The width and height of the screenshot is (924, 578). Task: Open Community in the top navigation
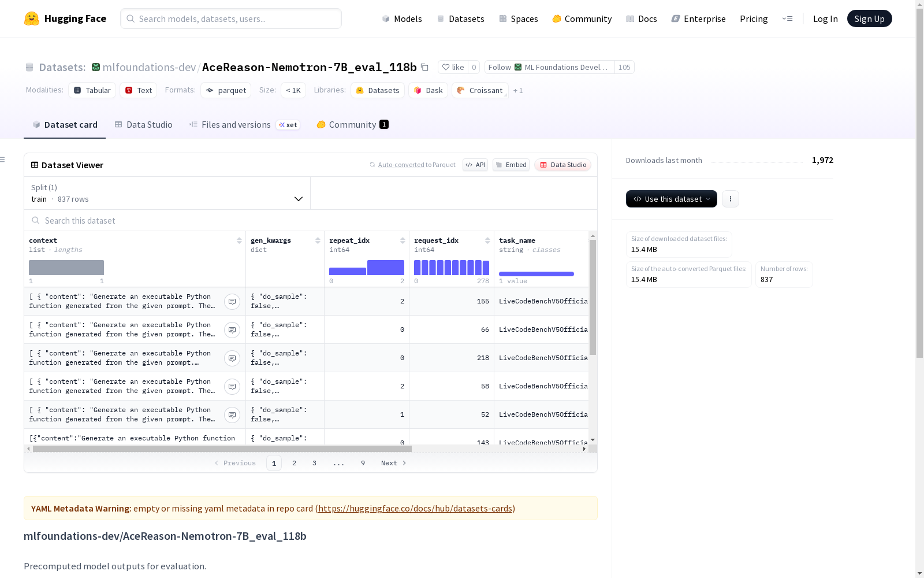tap(582, 18)
